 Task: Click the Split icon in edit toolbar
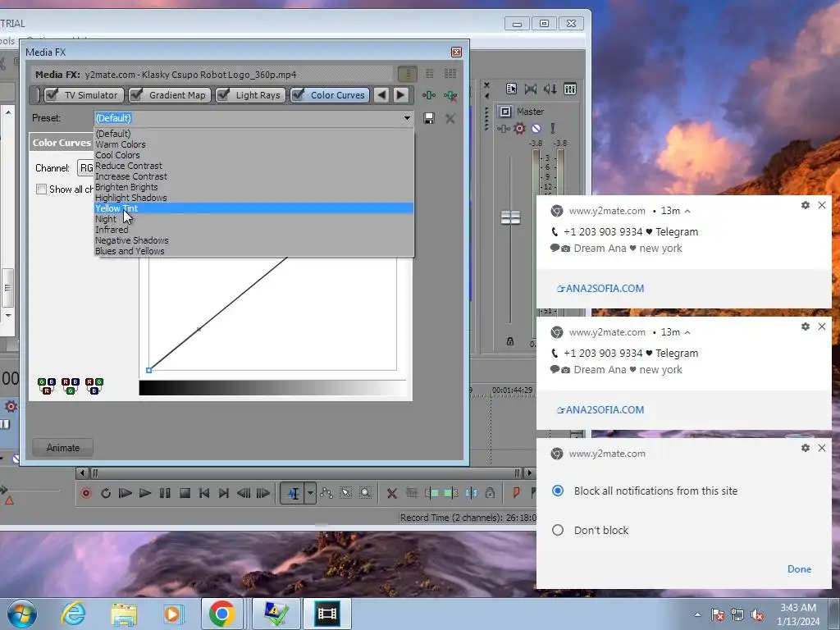[472, 493]
